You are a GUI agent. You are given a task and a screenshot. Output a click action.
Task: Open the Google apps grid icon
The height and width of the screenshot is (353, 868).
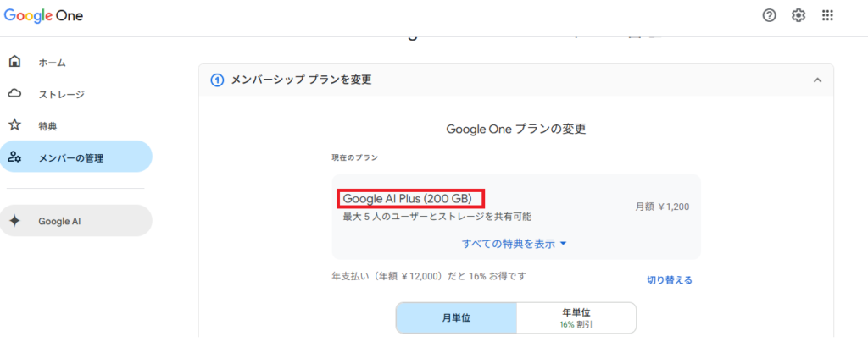click(x=828, y=15)
